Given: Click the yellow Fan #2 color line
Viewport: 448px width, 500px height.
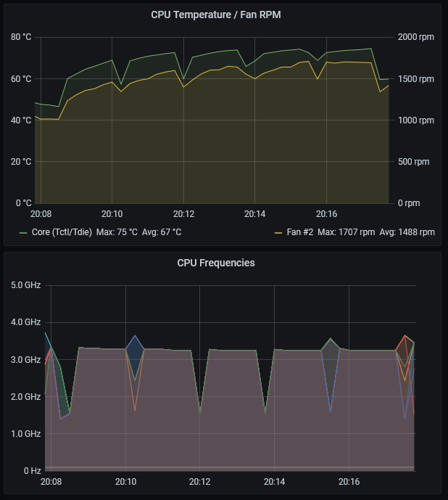Looking at the screenshot, I should (x=278, y=232).
